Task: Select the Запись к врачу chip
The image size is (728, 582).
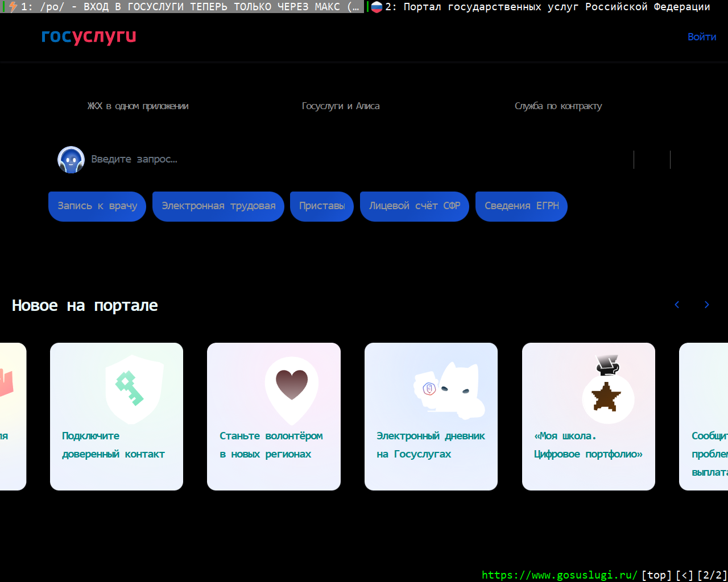Action: tap(97, 206)
